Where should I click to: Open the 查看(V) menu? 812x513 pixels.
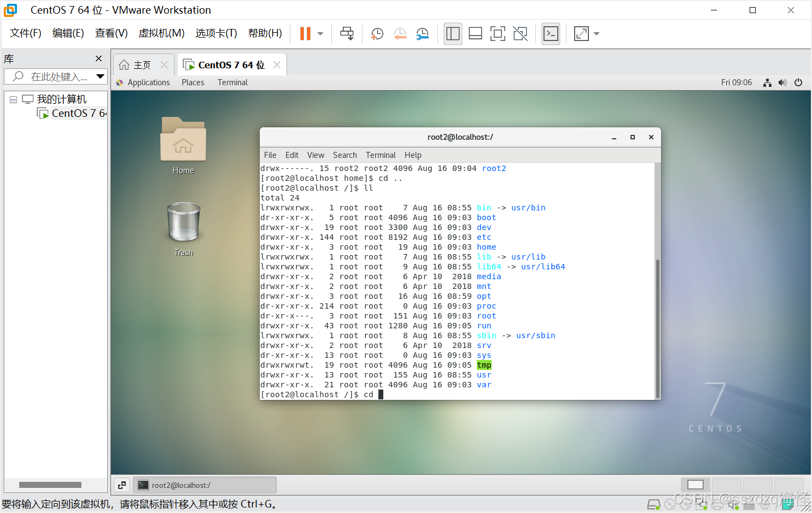point(112,33)
